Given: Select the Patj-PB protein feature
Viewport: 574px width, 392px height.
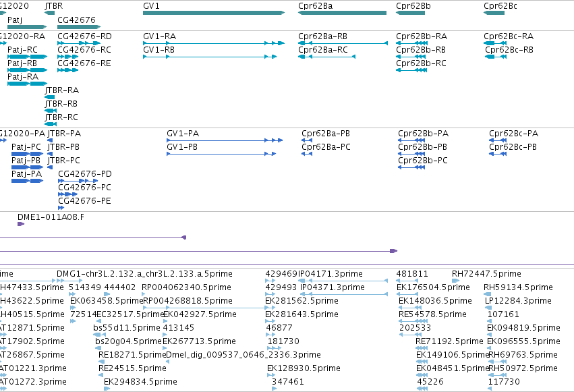Looking at the screenshot, I should pyautogui.click(x=28, y=167).
